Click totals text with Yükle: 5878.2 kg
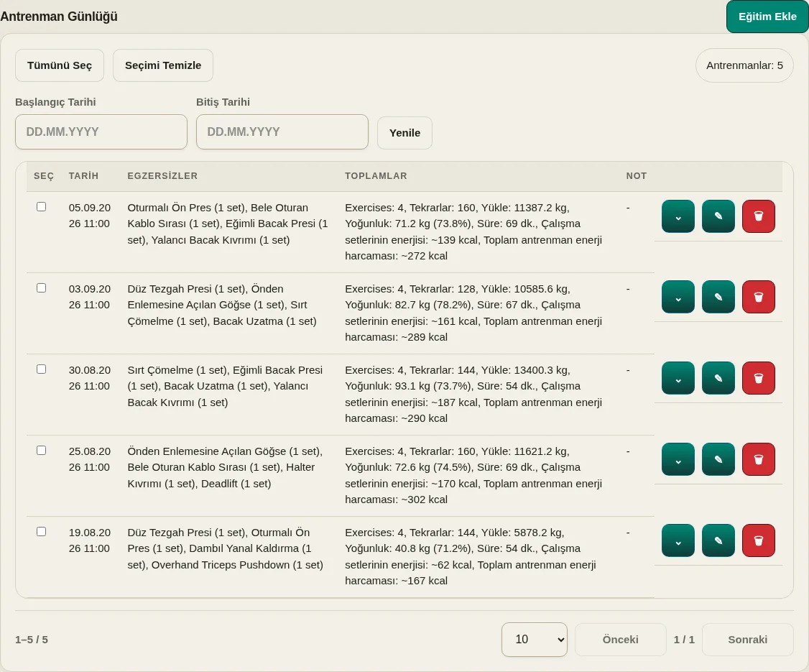Screen dimensions: 809x672 pyautogui.click(x=471, y=556)
